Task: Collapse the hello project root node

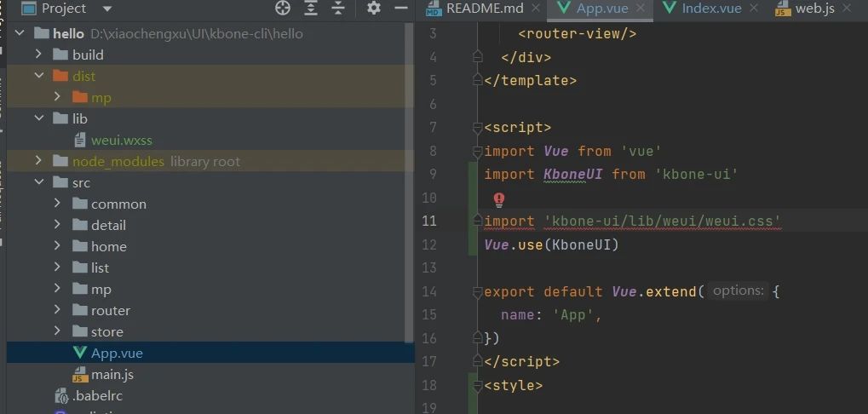Action: [20, 33]
